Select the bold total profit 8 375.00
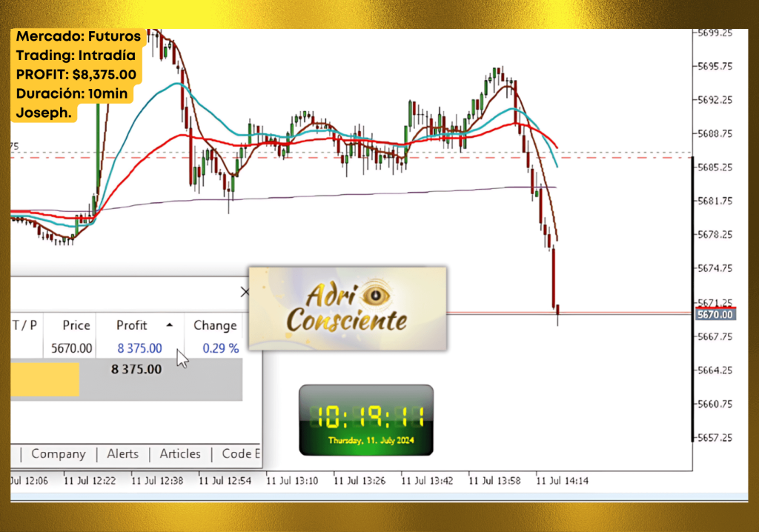 tap(136, 370)
